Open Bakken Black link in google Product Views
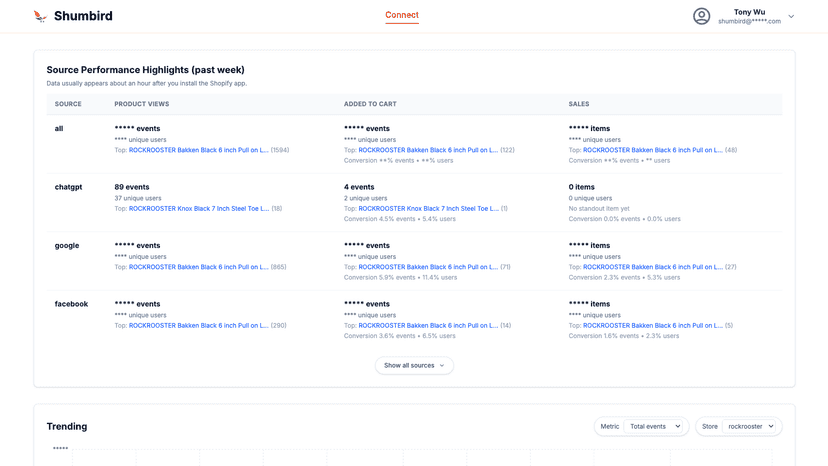This screenshot has width=828, height=466. 199,267
